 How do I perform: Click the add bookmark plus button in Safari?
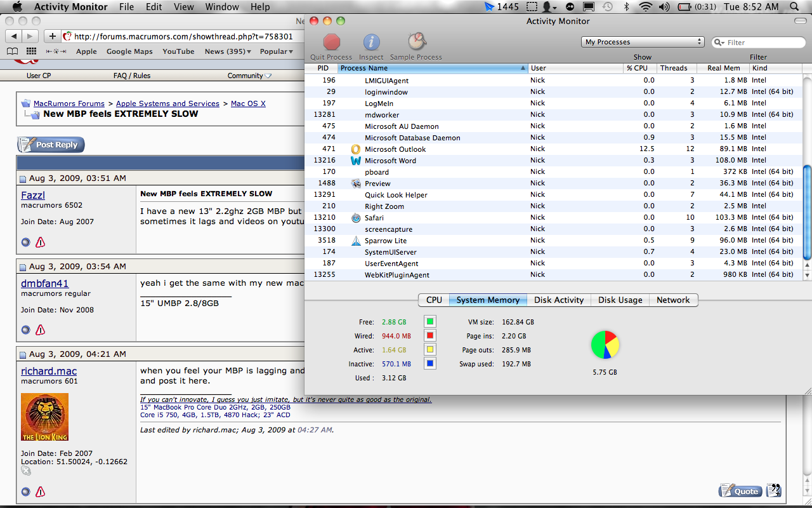pos(53,36)
